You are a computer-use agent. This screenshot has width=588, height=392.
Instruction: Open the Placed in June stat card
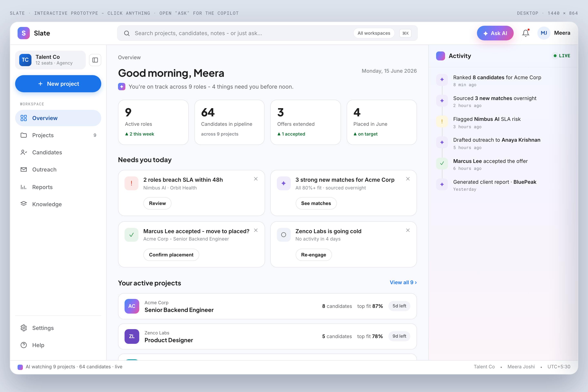(x=382, y=122)
